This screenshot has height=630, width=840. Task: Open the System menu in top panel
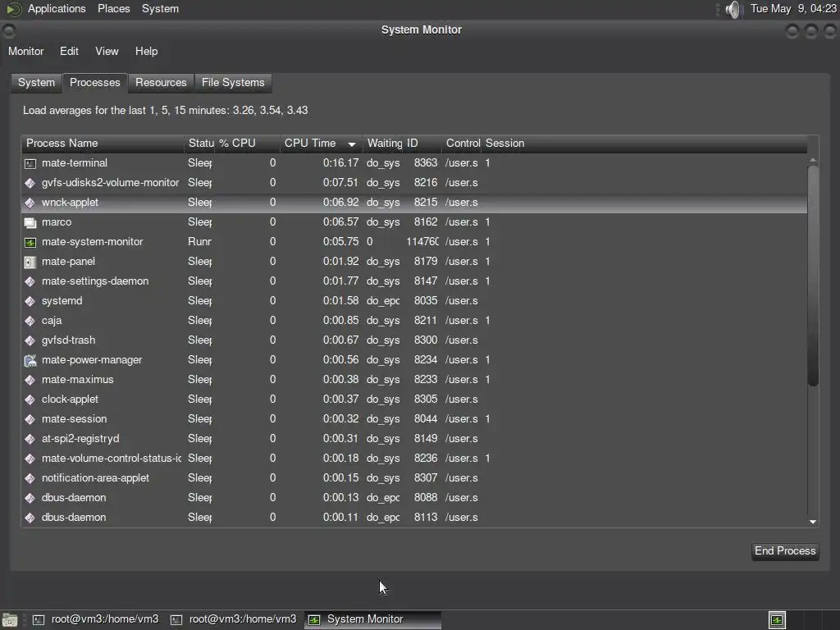tap(160, 9)
